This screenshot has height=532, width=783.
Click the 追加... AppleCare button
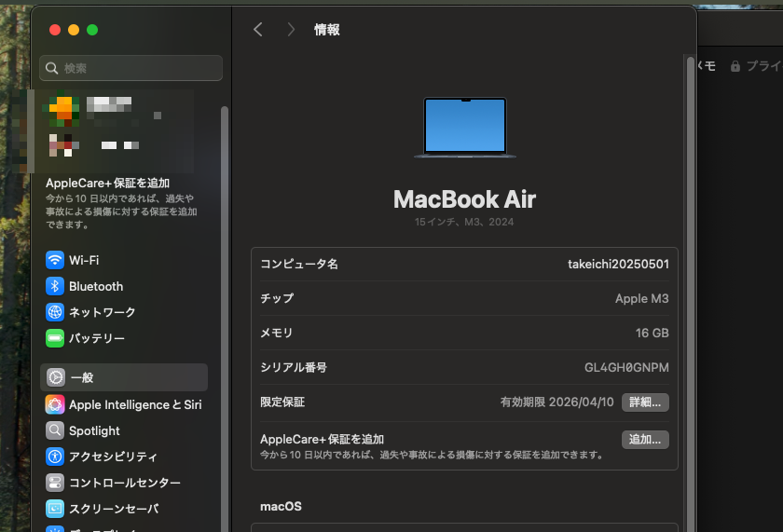click(x=645, y=440)
